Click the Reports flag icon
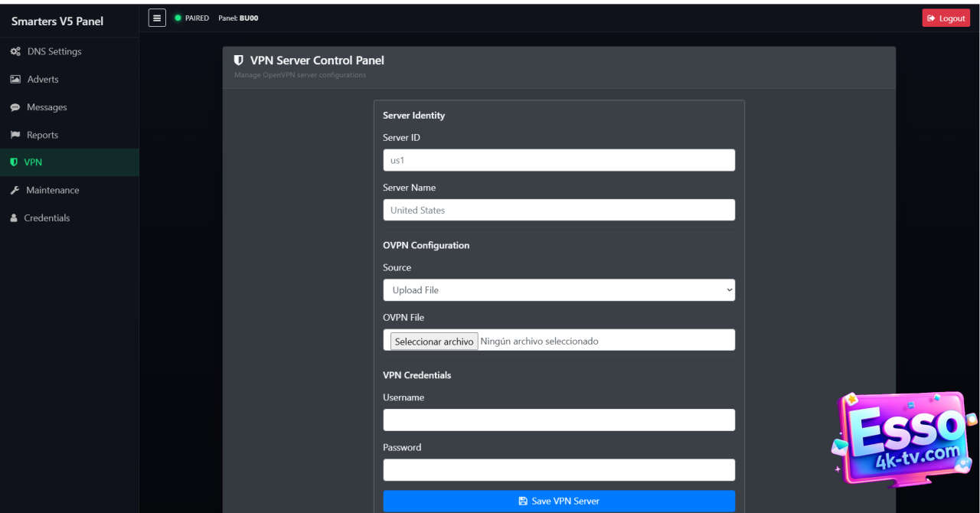980x513 pixels. (x=15, y=136)
